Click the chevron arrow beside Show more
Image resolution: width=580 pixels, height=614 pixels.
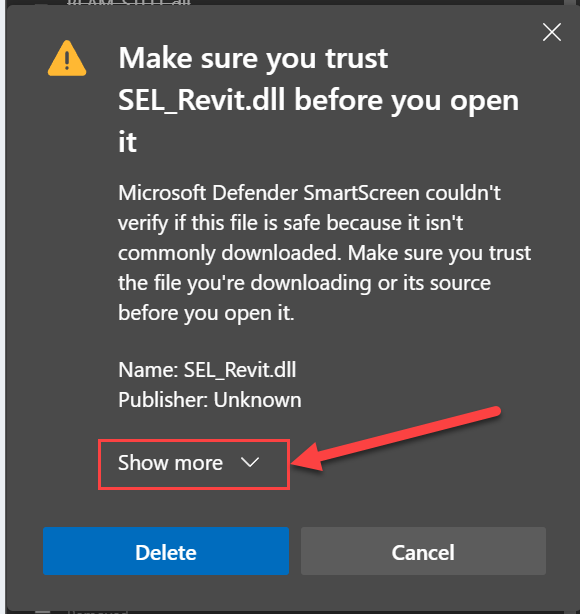[x=250, y=462]
